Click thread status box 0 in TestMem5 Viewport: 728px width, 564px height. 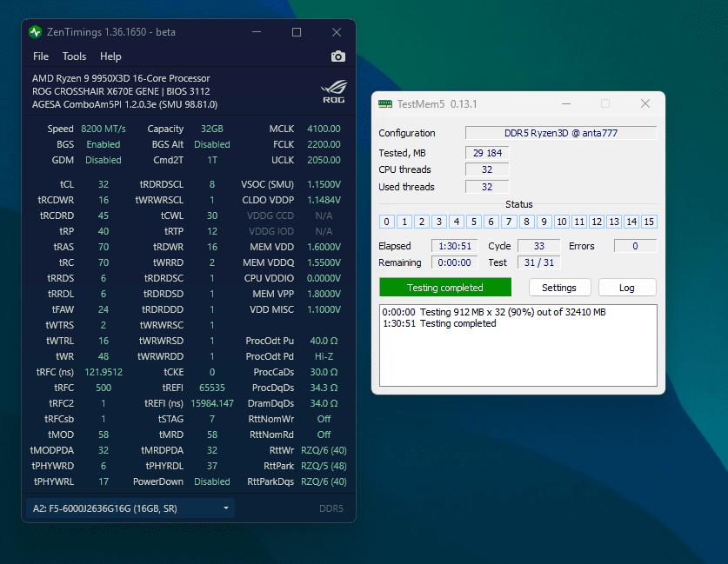tap(387, 222)
